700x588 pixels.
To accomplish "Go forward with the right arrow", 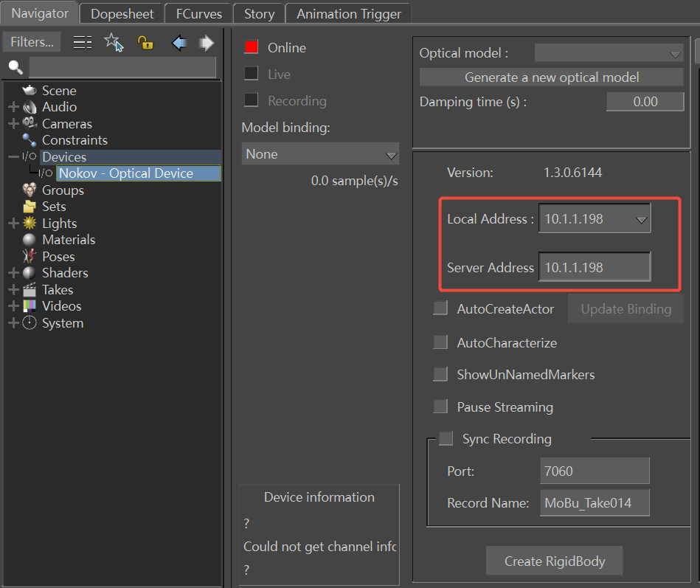I will [207, 43].
